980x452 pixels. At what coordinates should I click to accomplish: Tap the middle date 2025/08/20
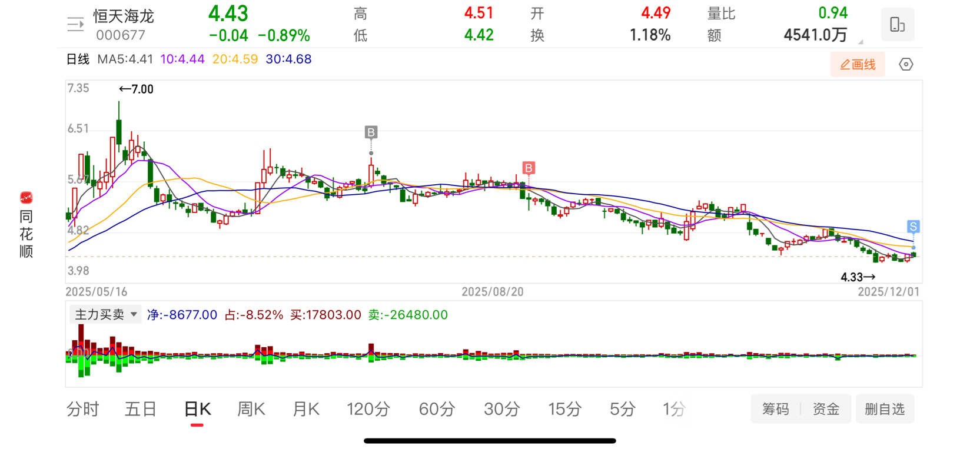(x=492, y=292)
